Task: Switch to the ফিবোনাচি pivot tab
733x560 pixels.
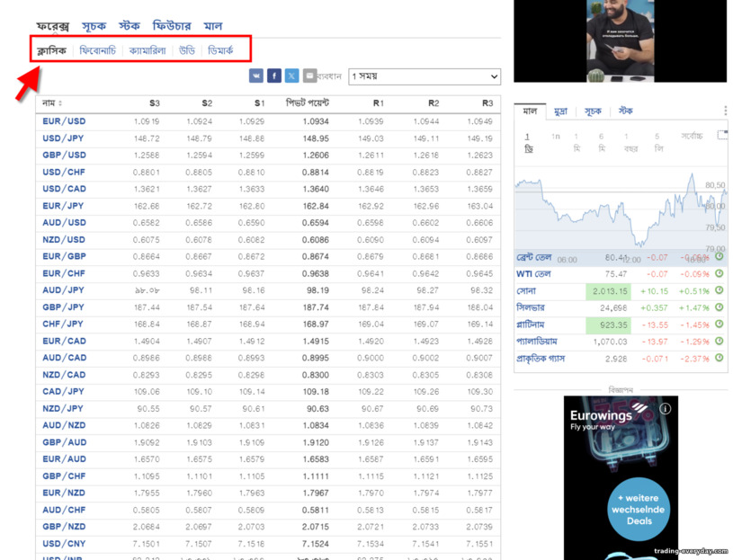Action: coord(98,50)
